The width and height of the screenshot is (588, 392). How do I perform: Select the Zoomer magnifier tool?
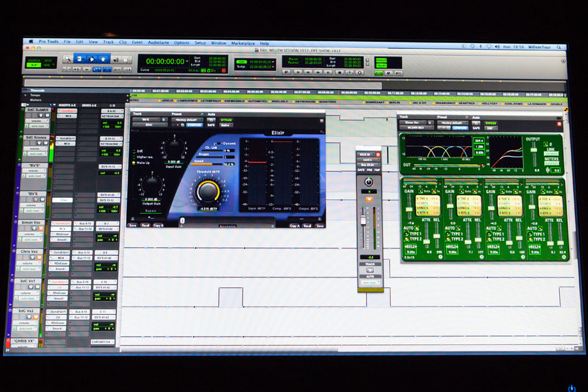pyautogui.click(x=68, y=59)
